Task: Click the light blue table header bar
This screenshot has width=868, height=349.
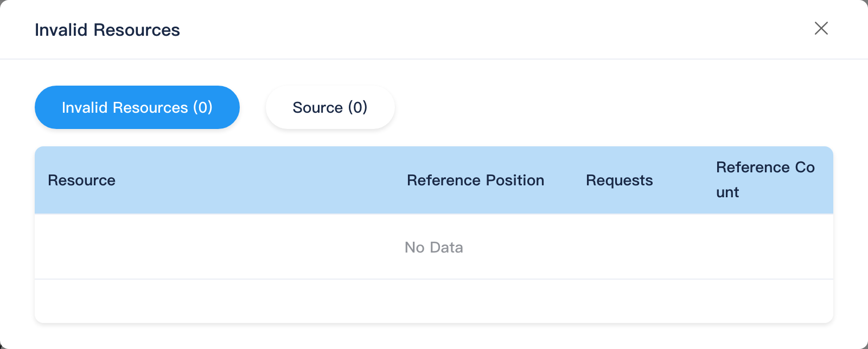Action: tap(434, 180)
